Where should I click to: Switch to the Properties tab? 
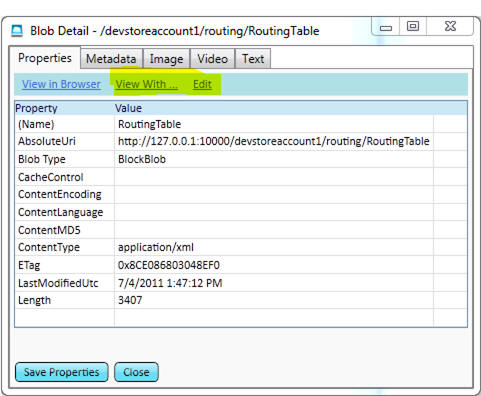(45, 58)
